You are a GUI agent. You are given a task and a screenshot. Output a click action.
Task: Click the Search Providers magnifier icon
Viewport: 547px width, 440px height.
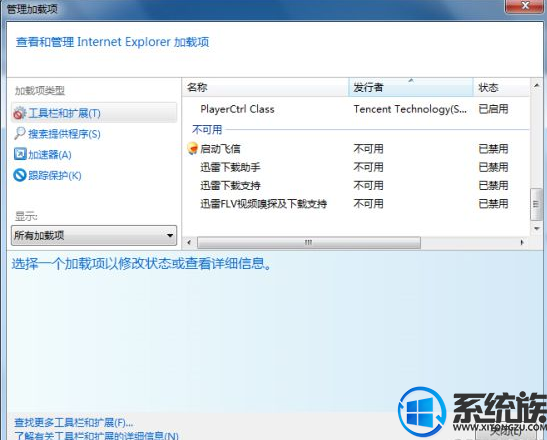[x=20, y=133]
